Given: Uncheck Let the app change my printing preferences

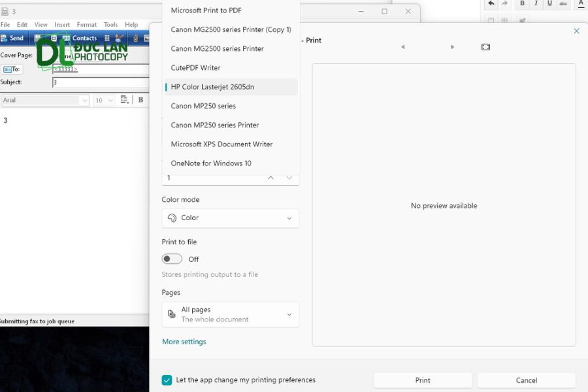Looking at the screenshot, I should tap(167, 380).
